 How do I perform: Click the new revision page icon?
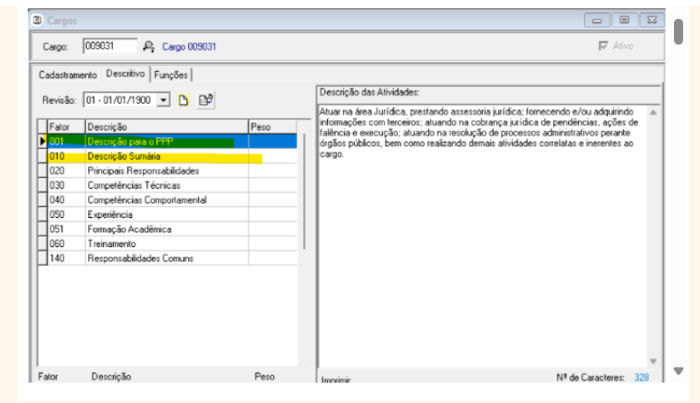183,100
